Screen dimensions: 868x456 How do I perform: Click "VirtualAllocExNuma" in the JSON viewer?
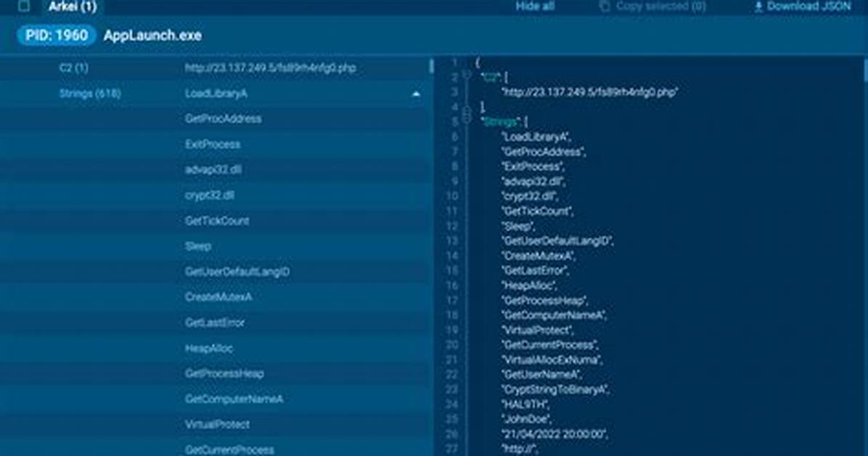tap(552, 360)
